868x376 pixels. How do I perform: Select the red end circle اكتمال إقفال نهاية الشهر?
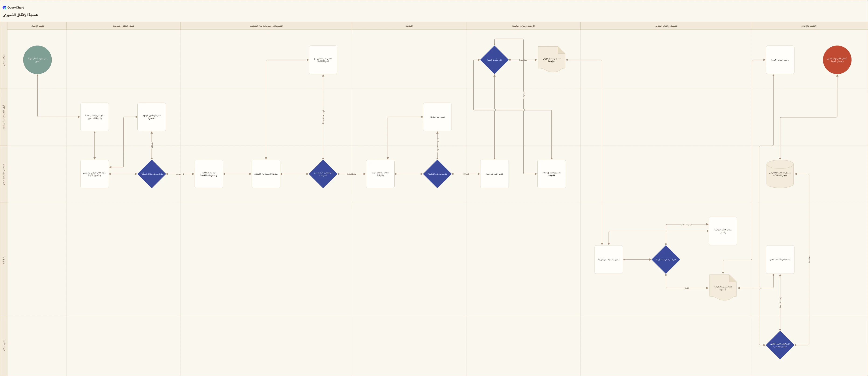coord(837,60)
